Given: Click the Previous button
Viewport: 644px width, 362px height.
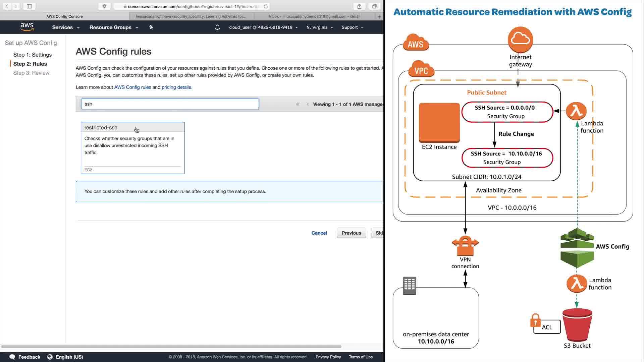Looking at the screenshot, I should pos(351,233).
